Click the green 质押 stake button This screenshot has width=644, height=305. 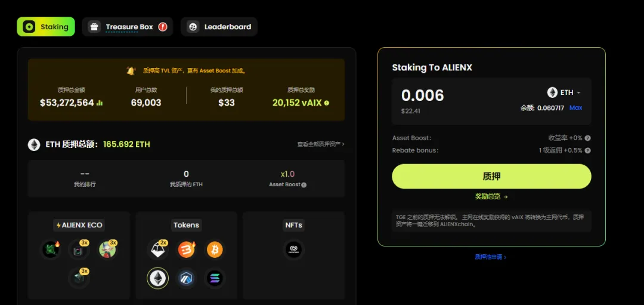tap(491, 176)
